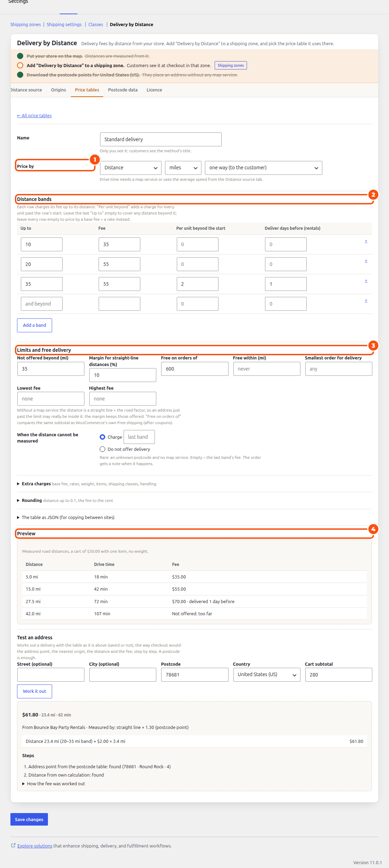
Task: Click the Postcode field showing 78681
Action: tap(194, 675)
